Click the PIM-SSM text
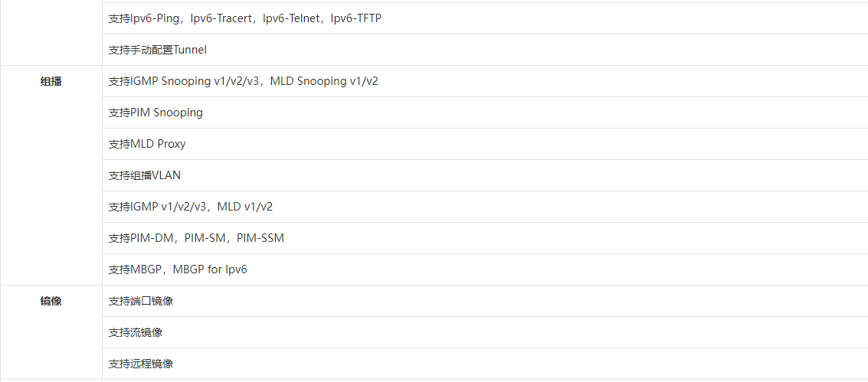 coord(260,238)
